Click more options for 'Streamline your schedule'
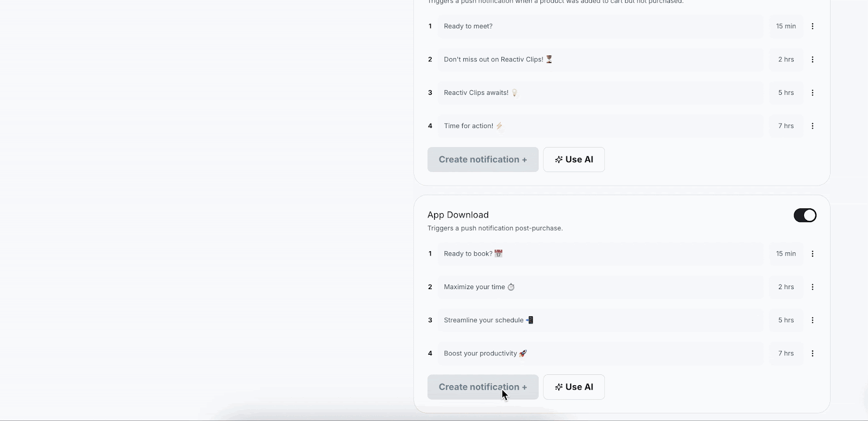 (812, 320)
